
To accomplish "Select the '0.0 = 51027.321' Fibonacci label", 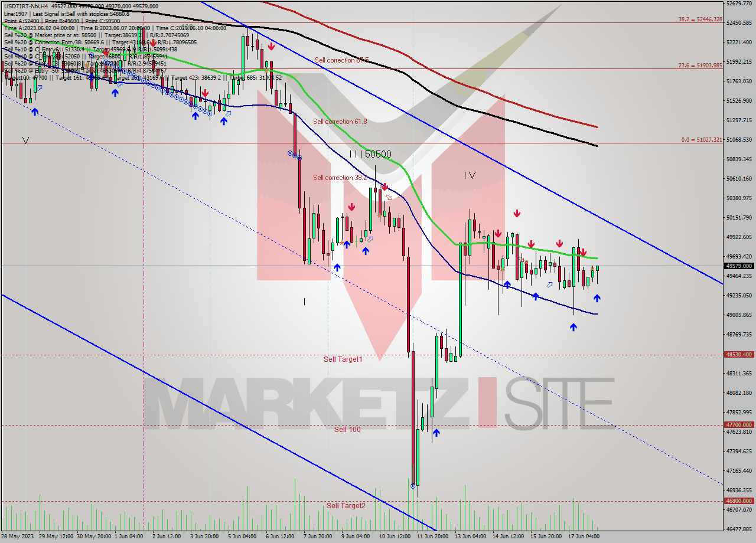I will pyautogui.click(x=702, y=139).
